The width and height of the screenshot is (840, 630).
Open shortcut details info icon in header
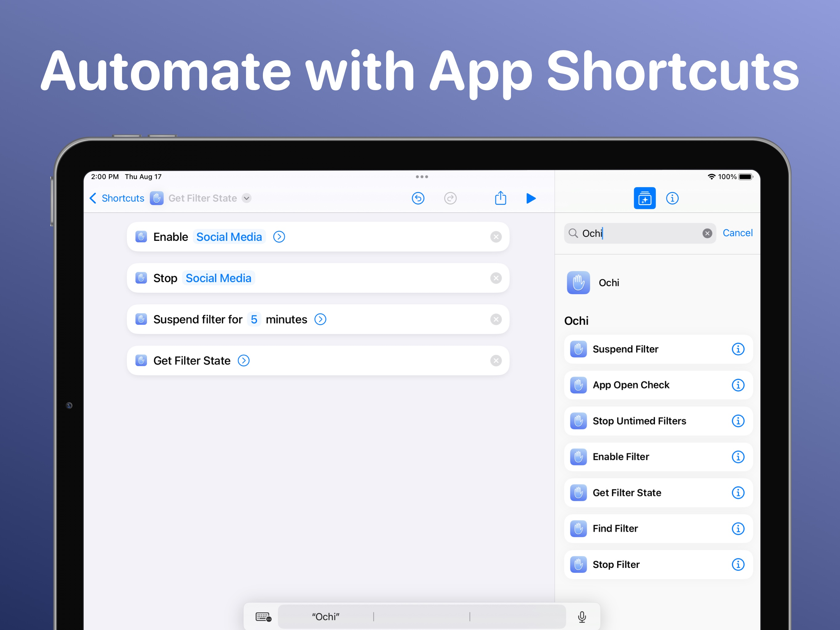pos(672,198)
